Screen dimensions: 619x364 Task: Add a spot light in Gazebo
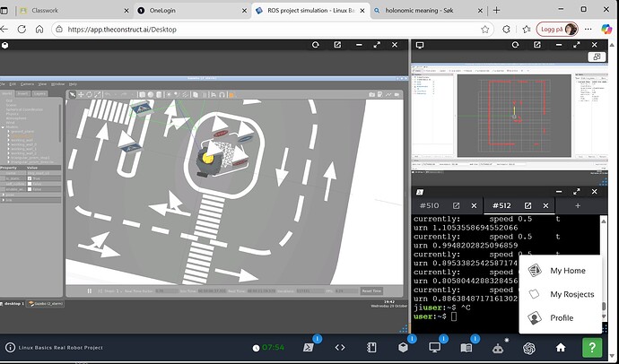click(x=177, y=95)
